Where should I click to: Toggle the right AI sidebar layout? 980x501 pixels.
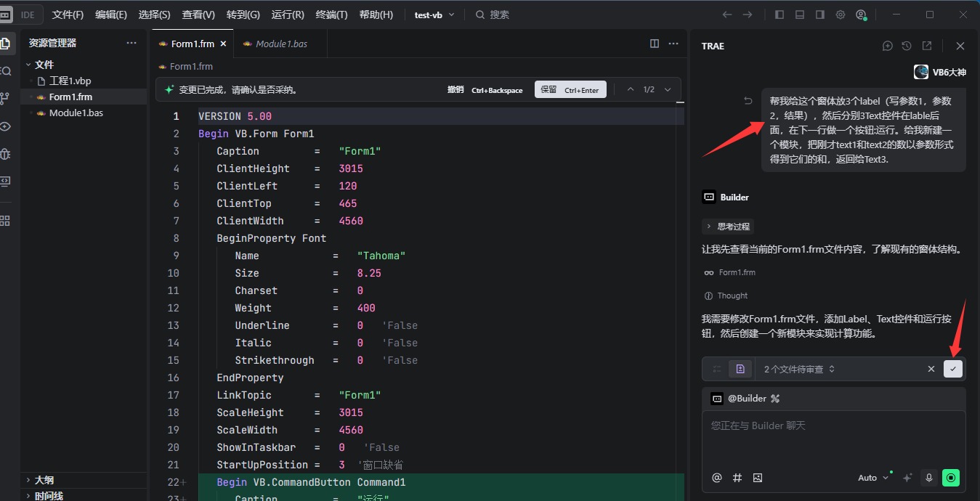820,15
